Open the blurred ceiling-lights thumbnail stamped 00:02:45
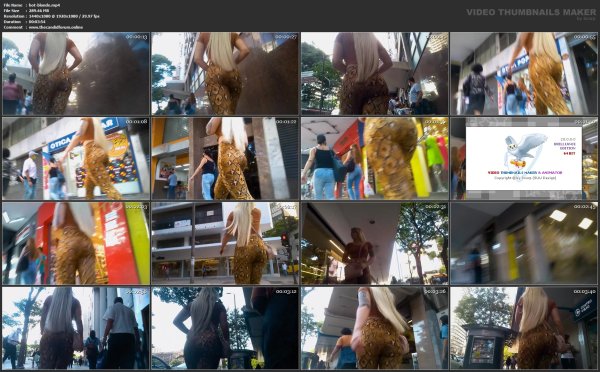 pos(524,243)
